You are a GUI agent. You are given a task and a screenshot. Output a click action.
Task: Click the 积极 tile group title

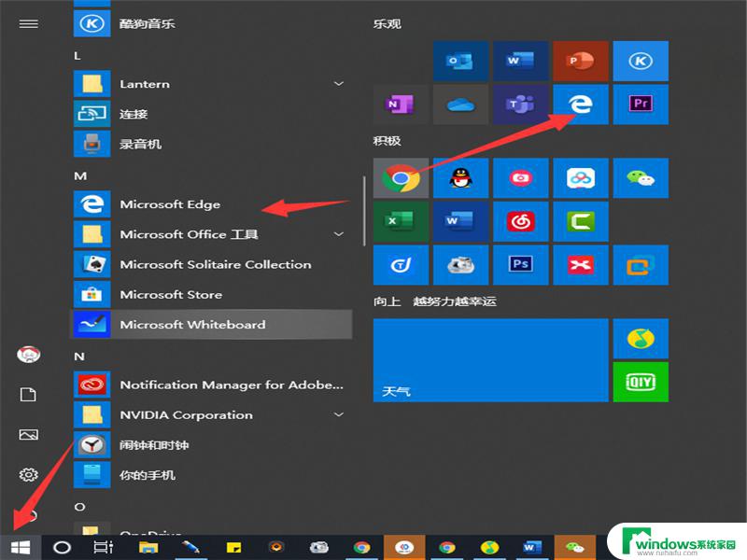coord(387,141)
